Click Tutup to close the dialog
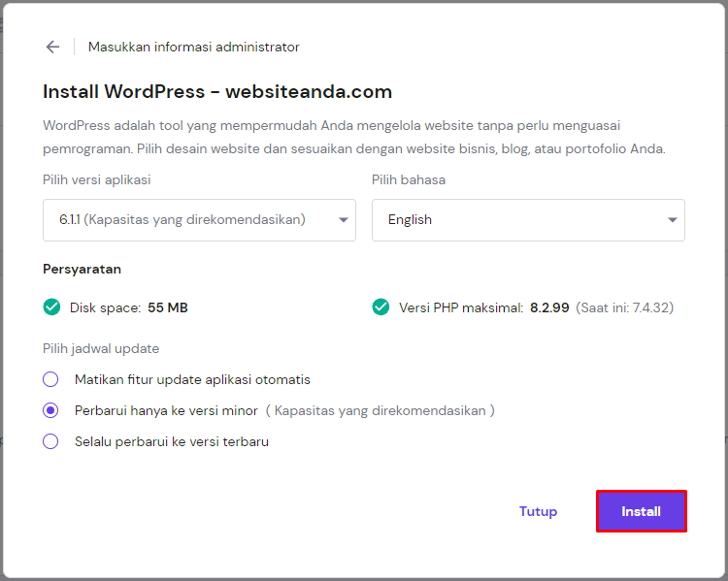 (538, 511)
